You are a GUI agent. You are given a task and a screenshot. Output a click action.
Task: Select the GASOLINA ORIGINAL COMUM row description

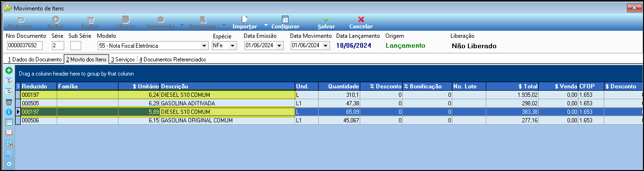coord(227,120)
